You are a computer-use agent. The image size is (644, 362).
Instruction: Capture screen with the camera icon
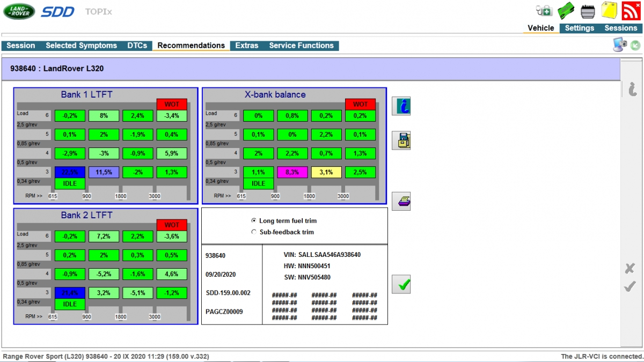[619, 45]
